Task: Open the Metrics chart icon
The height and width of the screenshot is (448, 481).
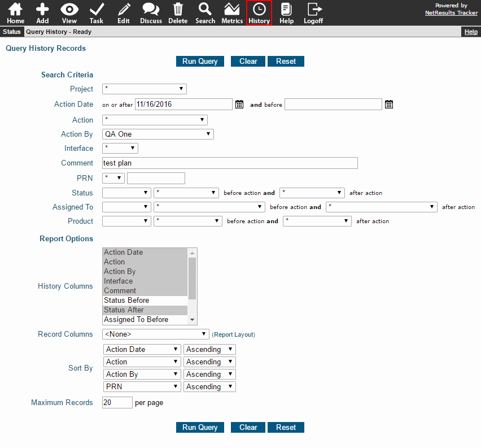Action: [232, 13]
